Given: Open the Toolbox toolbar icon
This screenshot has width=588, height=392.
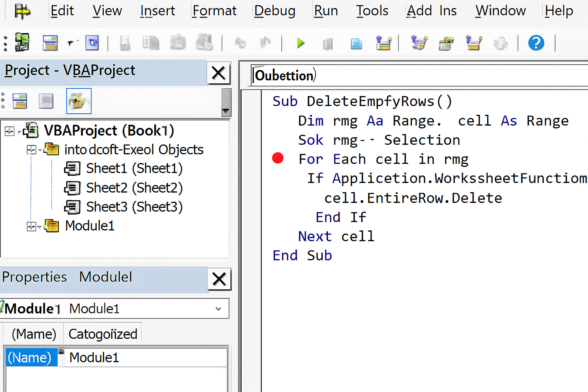Looking at the screenshot, I should [500, 43].
